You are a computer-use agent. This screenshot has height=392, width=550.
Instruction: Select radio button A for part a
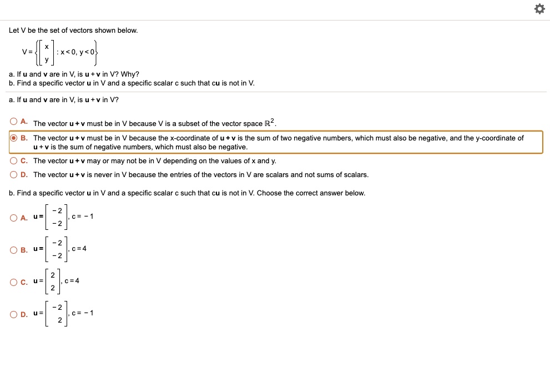(x=13, y=121)
